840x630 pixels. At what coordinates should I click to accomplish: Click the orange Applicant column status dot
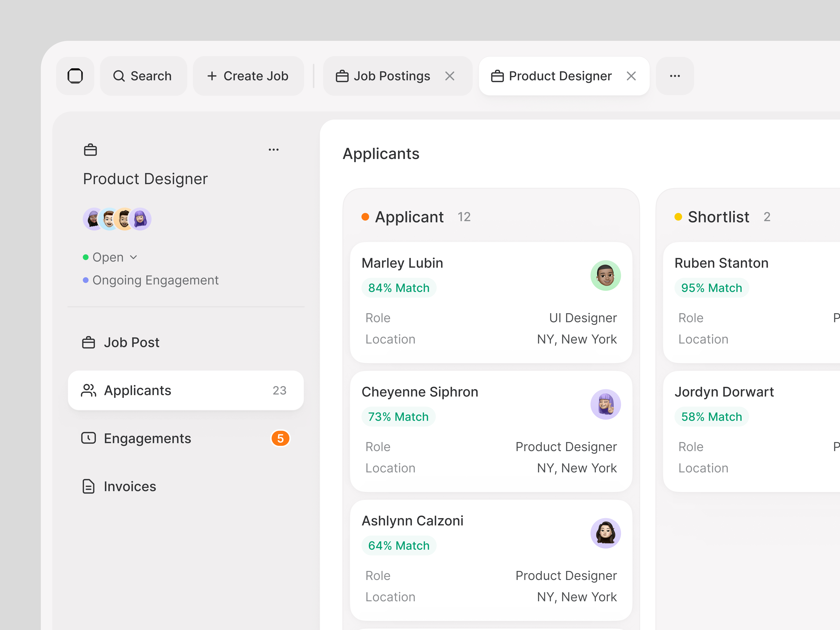[365, 217]
